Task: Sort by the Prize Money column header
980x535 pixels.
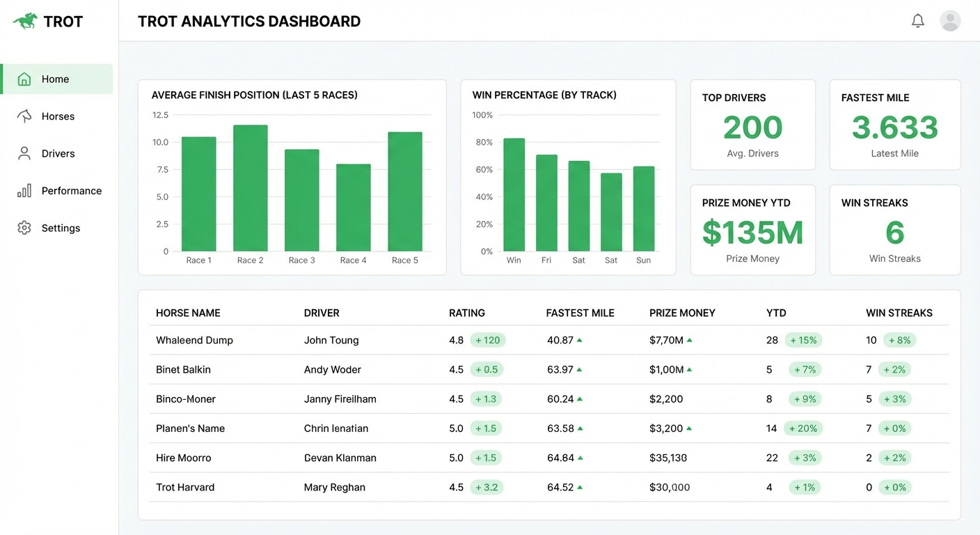Action: click(682, 313)
